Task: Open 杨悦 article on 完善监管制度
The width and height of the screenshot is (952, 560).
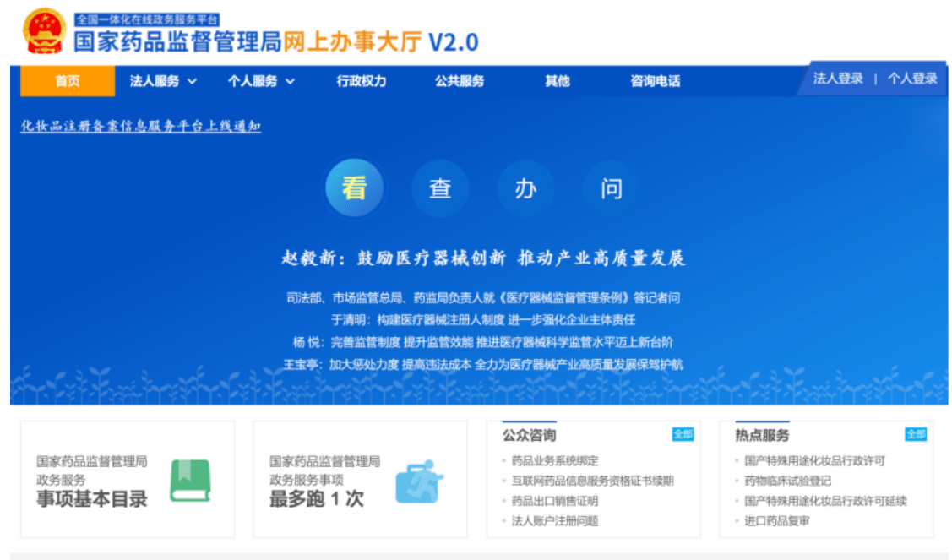Action: (483, 342)
